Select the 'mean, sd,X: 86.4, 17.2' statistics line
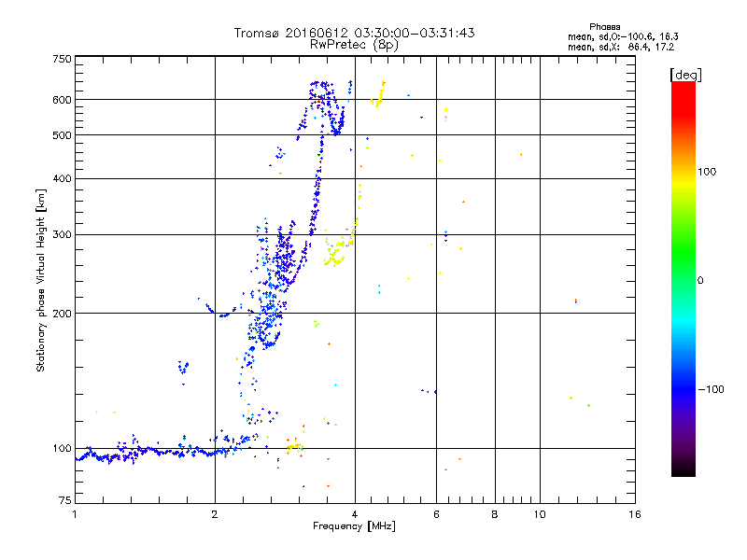The width and height of the screenshot is (747, 560). pyautogui.click(x=621, y=48)
